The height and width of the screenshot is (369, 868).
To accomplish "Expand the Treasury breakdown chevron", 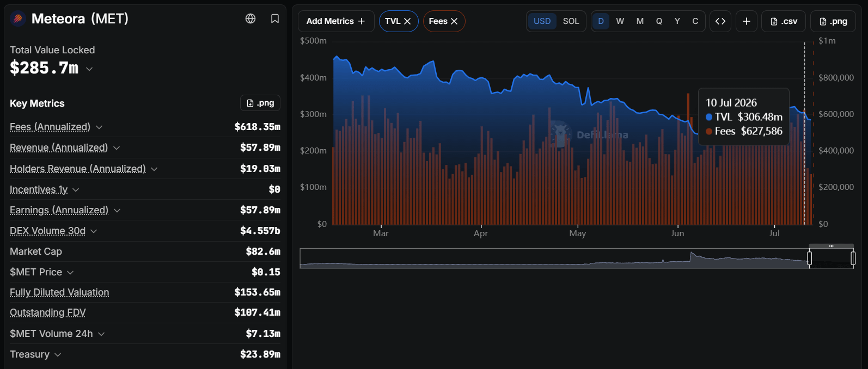I will pos(58,355).
